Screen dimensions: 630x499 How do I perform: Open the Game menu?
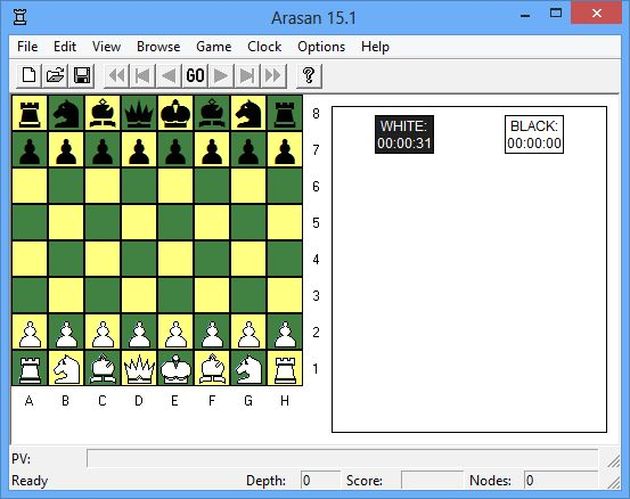click(213, 46)
